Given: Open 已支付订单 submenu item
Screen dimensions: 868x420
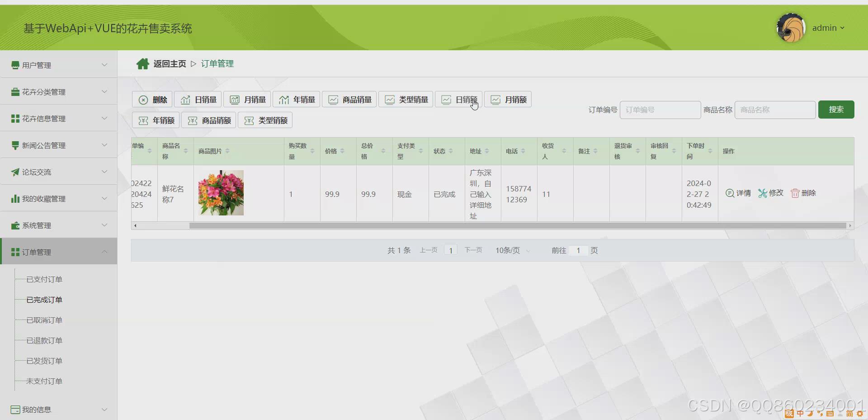Looking at the screenshot, I should [44, 280].
